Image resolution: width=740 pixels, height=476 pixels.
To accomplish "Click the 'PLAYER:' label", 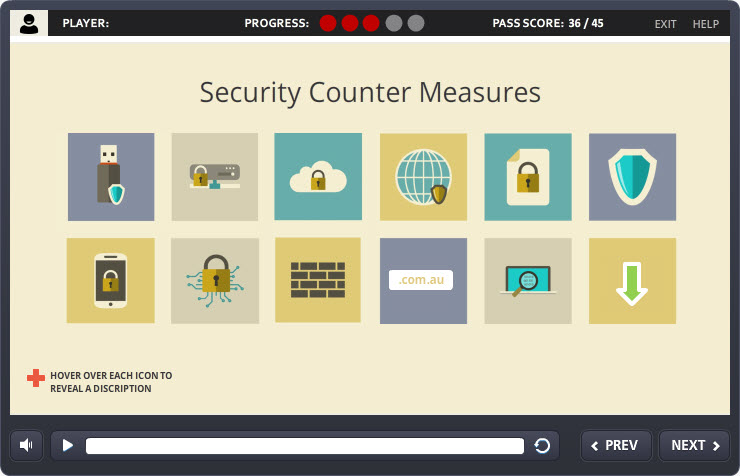I will click(x=86, y=23).
